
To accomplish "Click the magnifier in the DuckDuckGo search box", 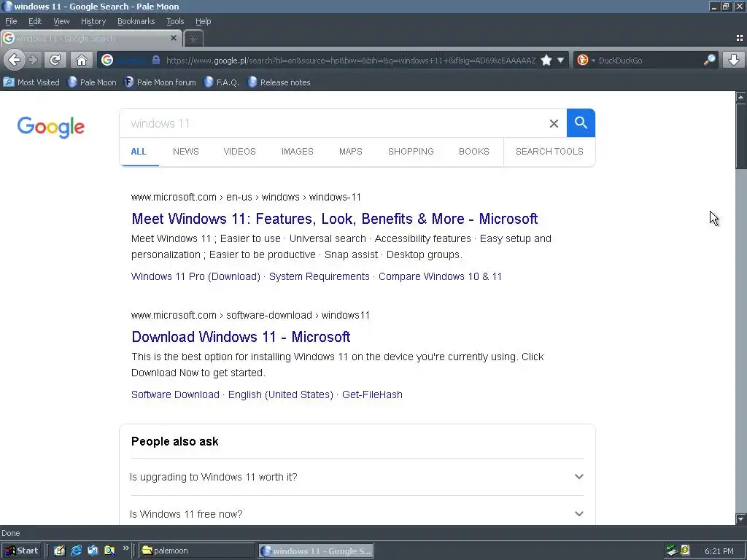I will pos(709,60).
